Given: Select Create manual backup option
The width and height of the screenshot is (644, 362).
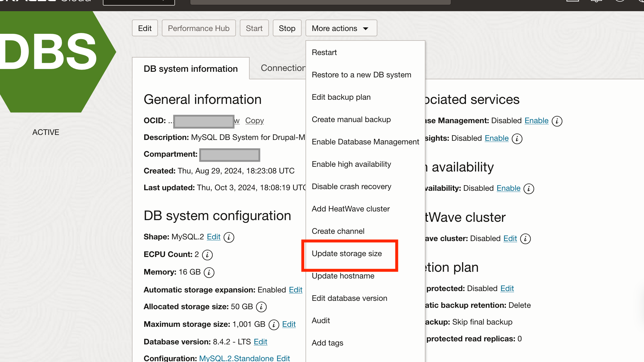Looking at the screenshot, I should tap(351, 120).
